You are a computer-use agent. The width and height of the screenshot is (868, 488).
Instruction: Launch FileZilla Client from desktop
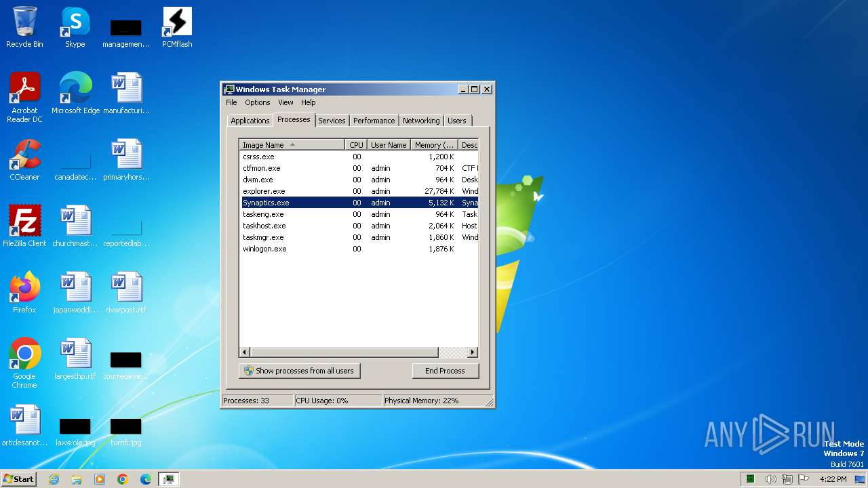pyautogui.click(x=24, y=226)
